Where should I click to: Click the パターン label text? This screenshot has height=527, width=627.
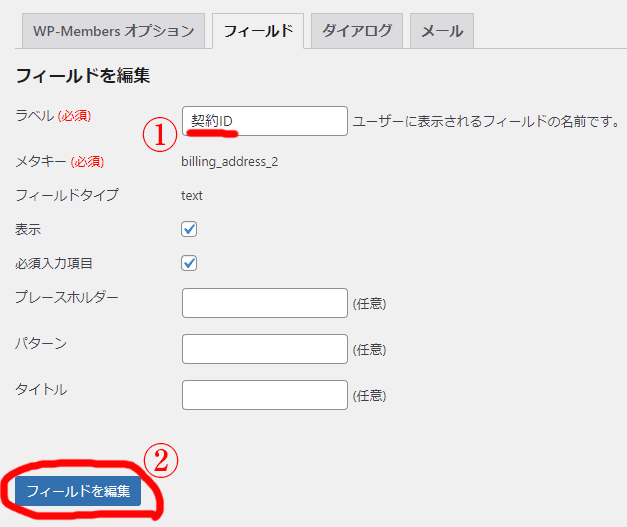click(41, 343)
